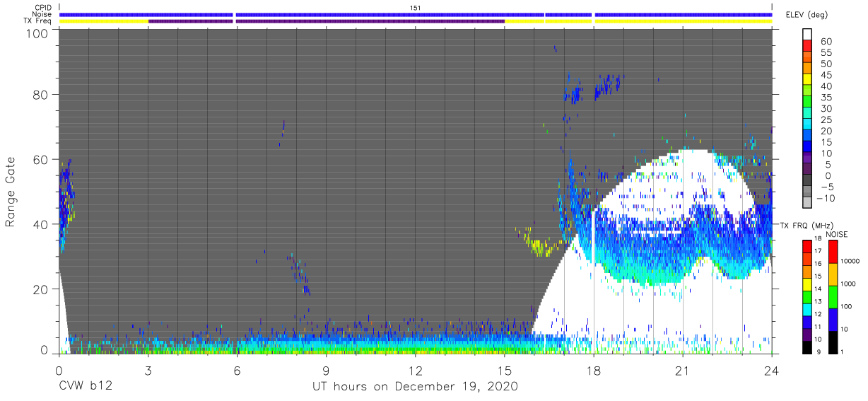Click the blue echoes at gate 80 near hour 18
Image resolution: width=868 pixels, height=401 pixels.
click(x=606, y=86)
